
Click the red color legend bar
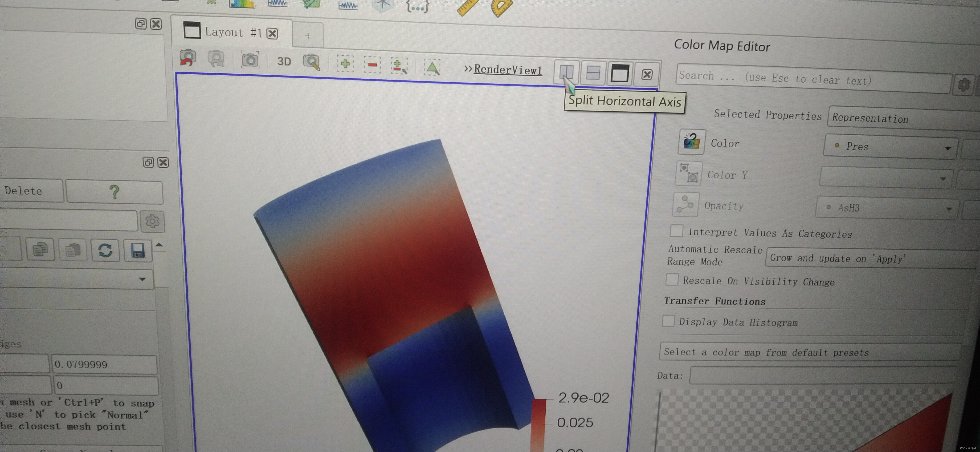tap(538, 425)
